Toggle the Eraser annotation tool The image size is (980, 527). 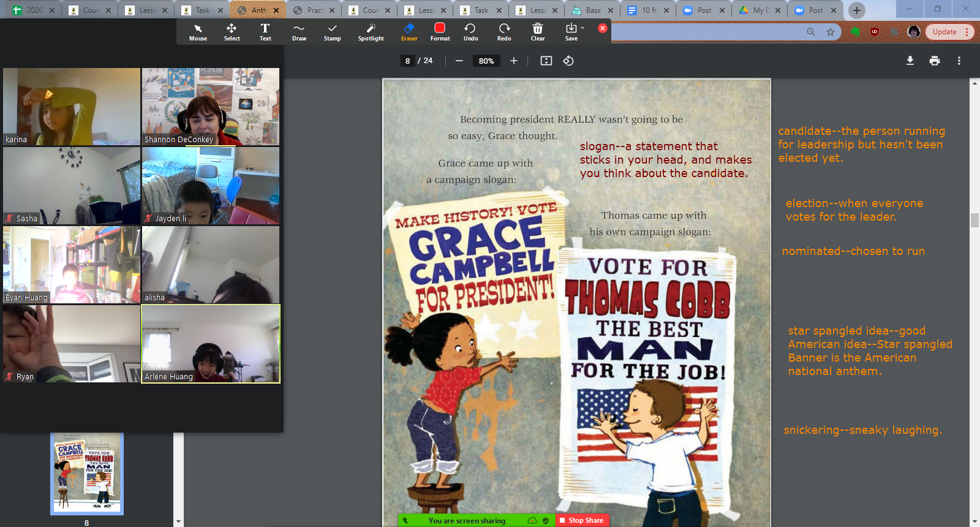click(x=409, y=32)
